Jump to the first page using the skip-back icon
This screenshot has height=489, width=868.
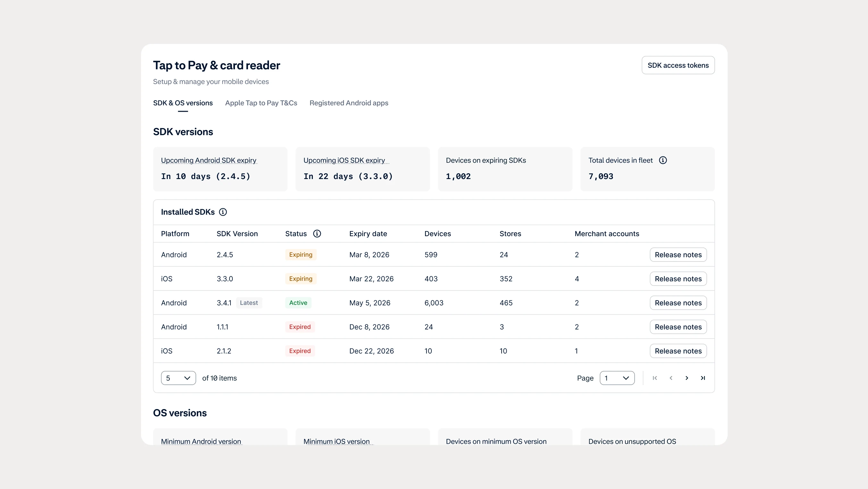(655, 378)
